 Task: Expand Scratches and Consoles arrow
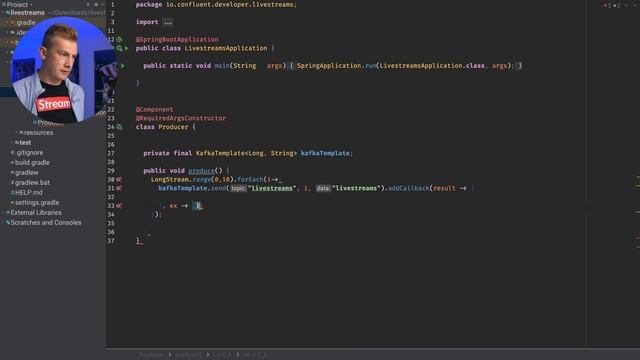coord(3,222)
